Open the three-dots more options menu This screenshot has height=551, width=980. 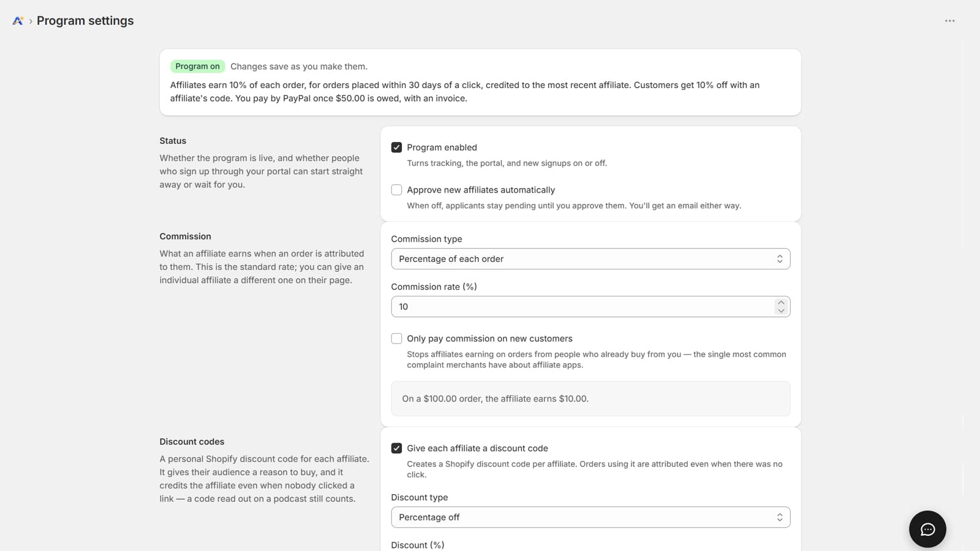[x=949, y=21]
